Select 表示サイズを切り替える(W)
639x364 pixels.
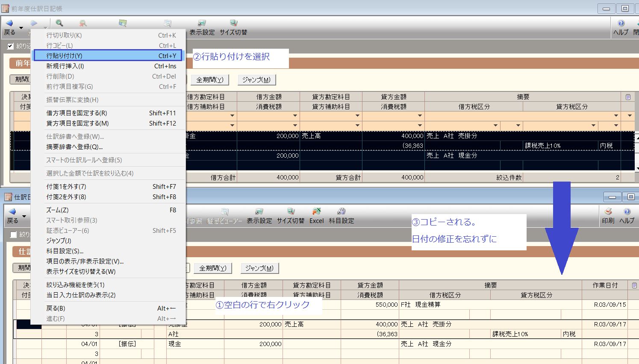click(x=108, y=272)
